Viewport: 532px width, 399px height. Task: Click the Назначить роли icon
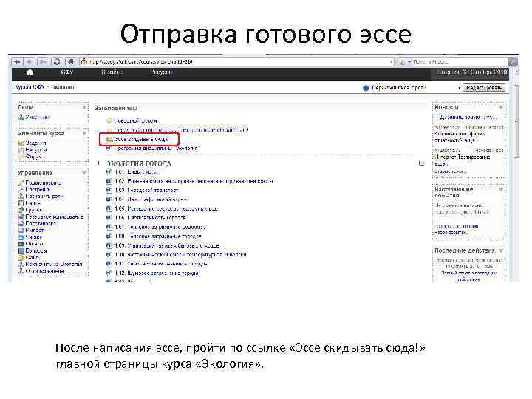[21, 196]
